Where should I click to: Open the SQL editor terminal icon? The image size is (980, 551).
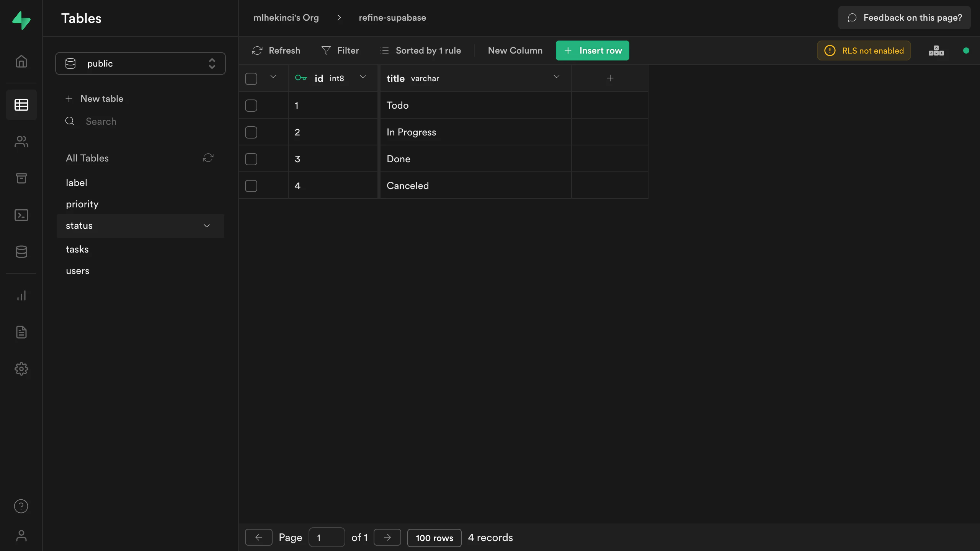coord(21,215)
